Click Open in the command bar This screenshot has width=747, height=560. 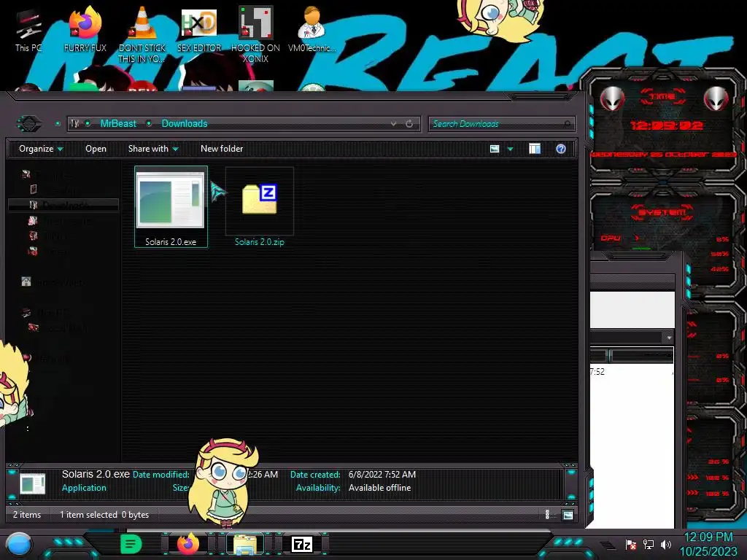point(96,149)
